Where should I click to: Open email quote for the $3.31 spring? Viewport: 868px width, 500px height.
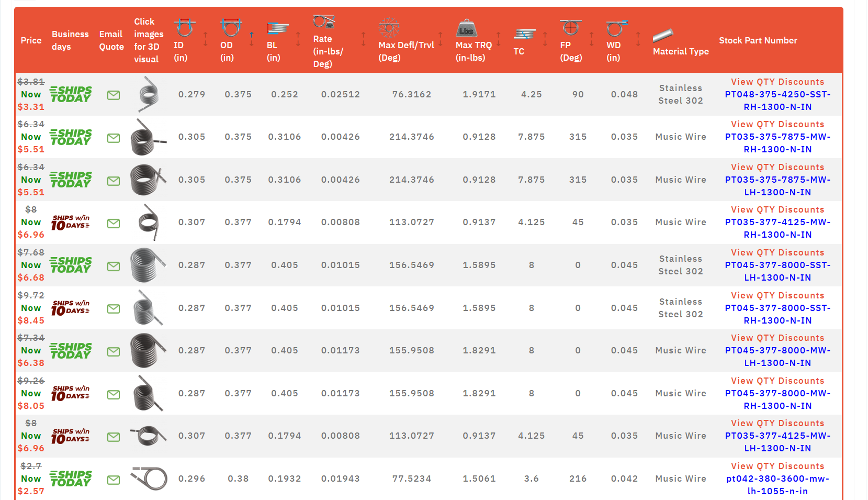point(113,95)
